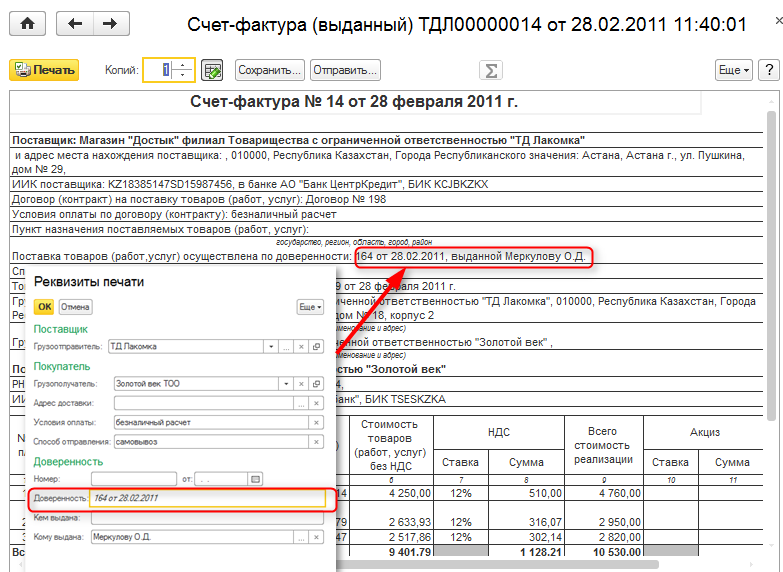Image resolution: width=783 pixels, height=572 pixels.
Task: Click the Адрес доставки select (...) button
Action: (x=301, y=403)
